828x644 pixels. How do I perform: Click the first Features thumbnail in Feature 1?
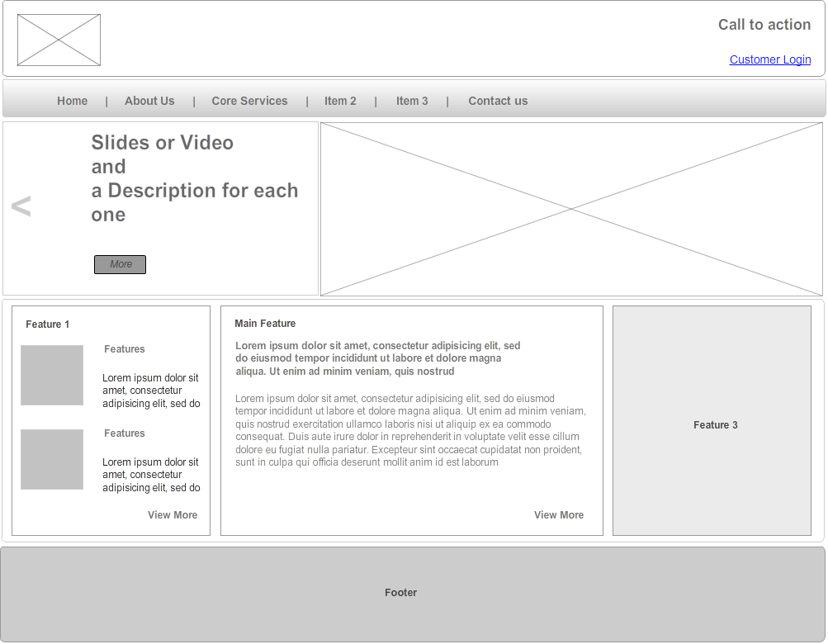(x=52, y=375)
